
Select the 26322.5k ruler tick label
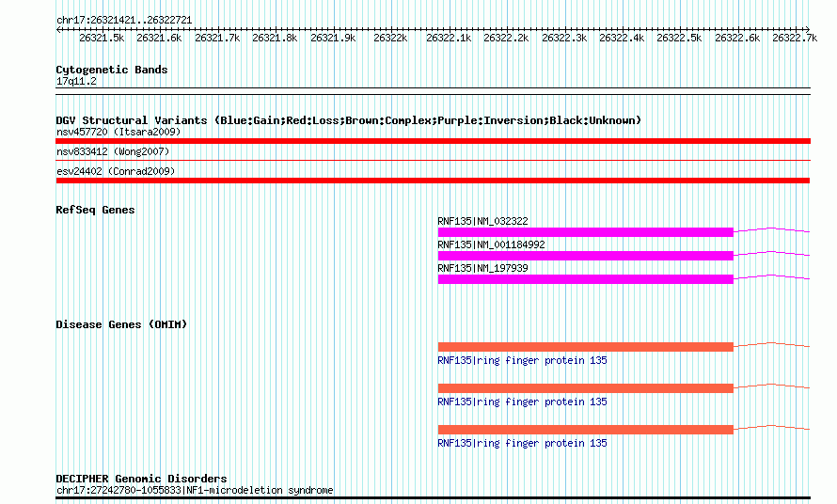[x=680, y=38]
